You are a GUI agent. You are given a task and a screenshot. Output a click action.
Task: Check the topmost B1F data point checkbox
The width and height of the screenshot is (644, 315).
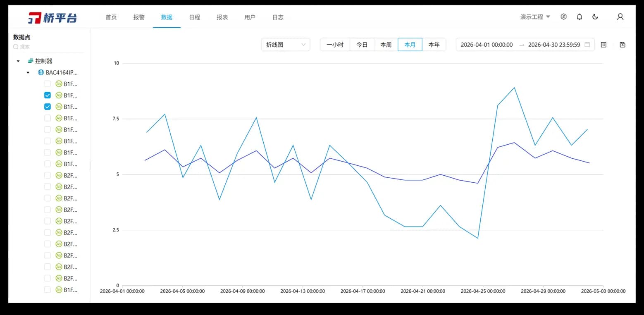tap(48, 84)
